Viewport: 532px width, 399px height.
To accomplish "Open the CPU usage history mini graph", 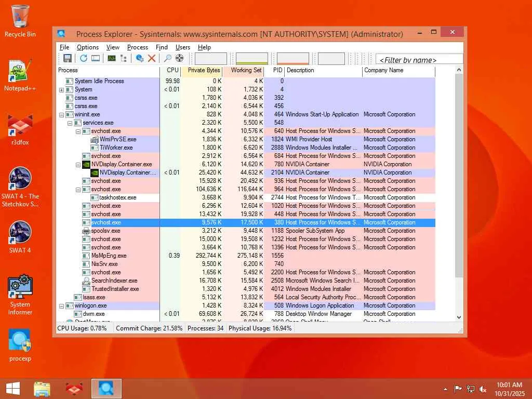I will click(x=211, y=58).
